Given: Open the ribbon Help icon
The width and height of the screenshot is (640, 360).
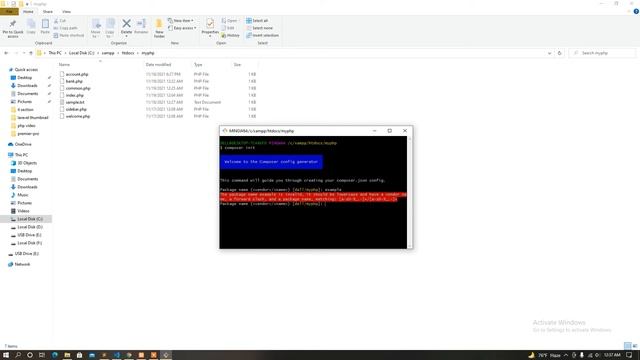Looking at the screenshot, I should [636, 11].
